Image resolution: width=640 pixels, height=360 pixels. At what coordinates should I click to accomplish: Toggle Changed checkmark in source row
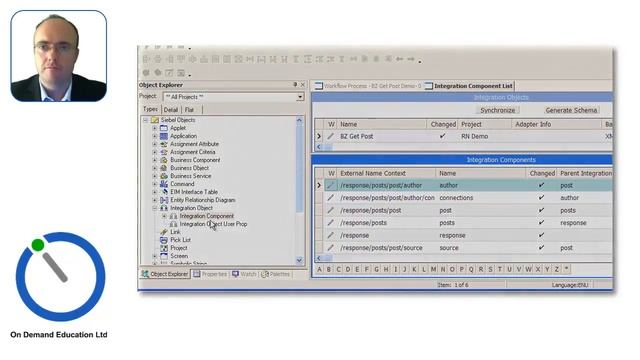(541, 248)
